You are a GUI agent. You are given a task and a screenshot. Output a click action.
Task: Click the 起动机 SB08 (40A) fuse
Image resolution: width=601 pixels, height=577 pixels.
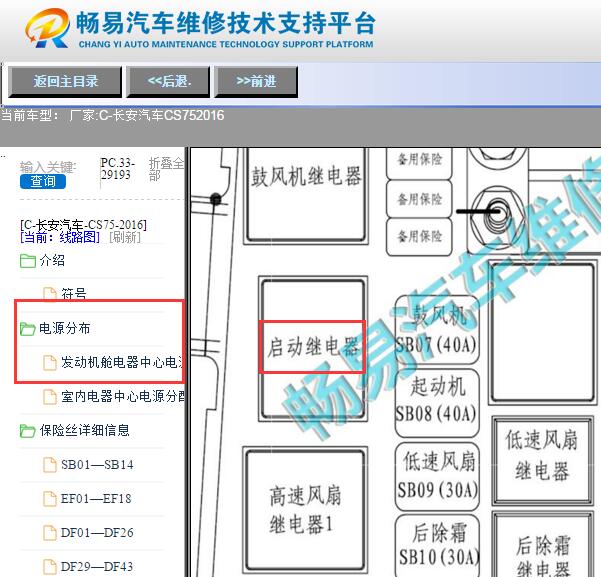437,402
